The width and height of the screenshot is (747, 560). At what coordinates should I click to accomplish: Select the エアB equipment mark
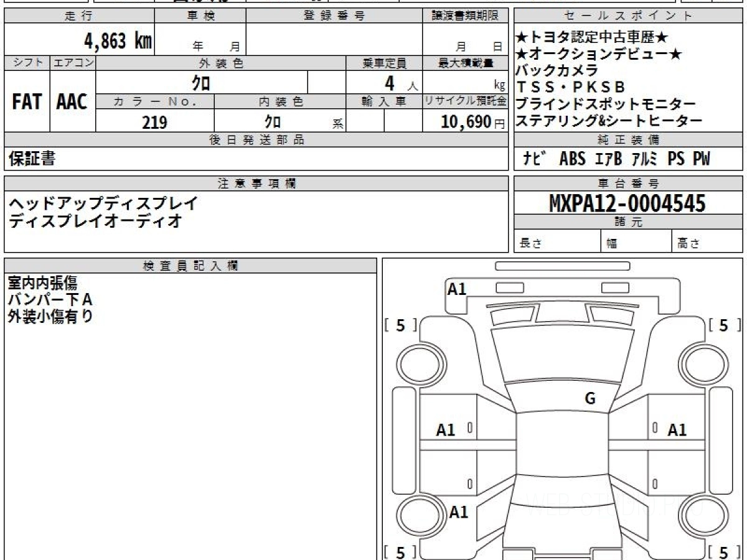coord(608,159)
